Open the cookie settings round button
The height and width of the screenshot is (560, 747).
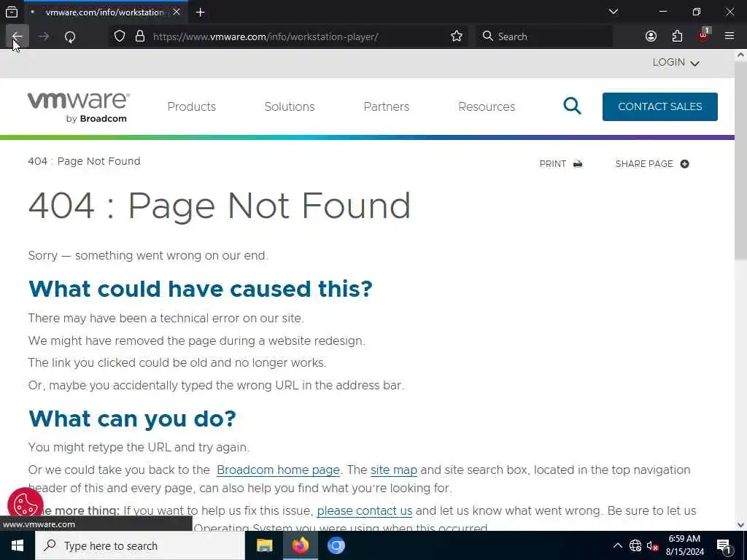26,505
